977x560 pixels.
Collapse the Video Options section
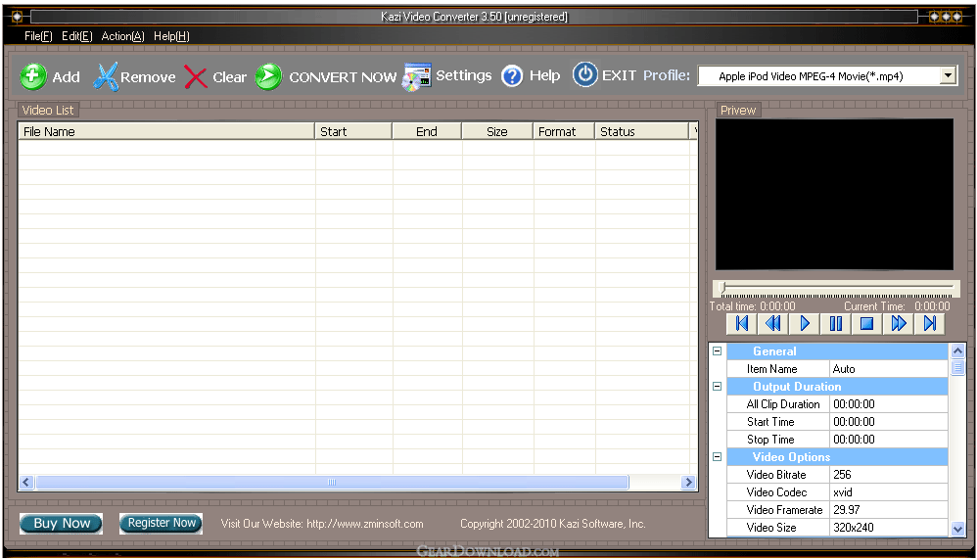click(x=718, y=456)
